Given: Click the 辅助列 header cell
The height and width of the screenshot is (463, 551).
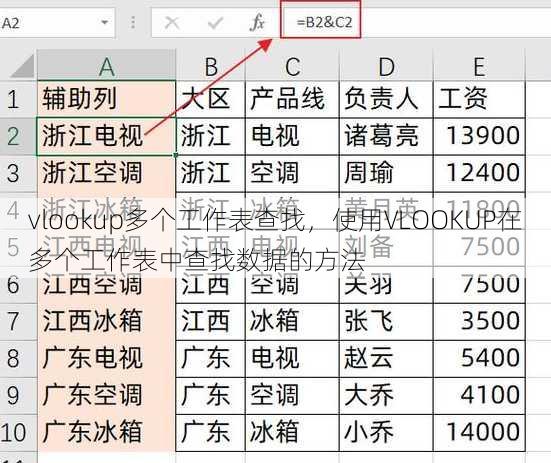Looking at the screenshot, I should click(106, 99).
